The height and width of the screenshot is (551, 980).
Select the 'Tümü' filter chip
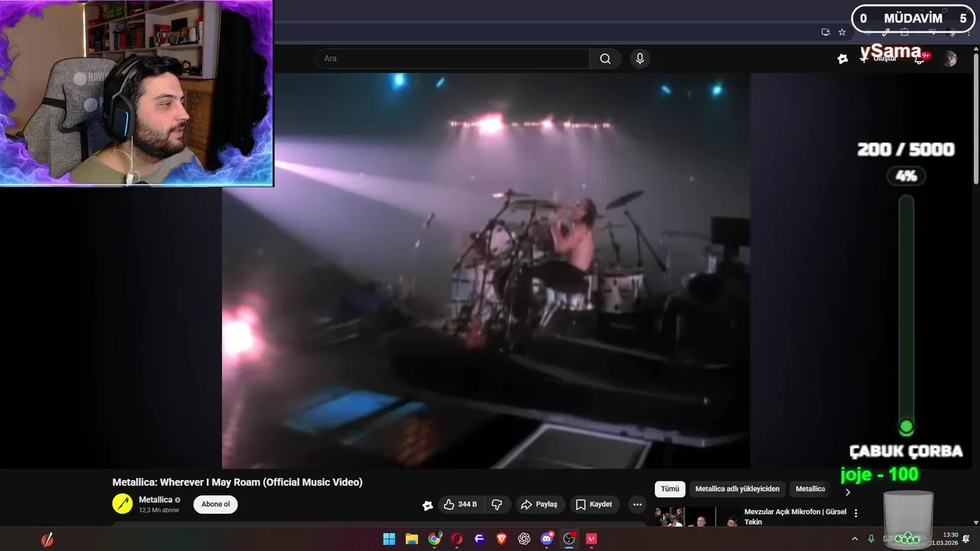(670, 489)
